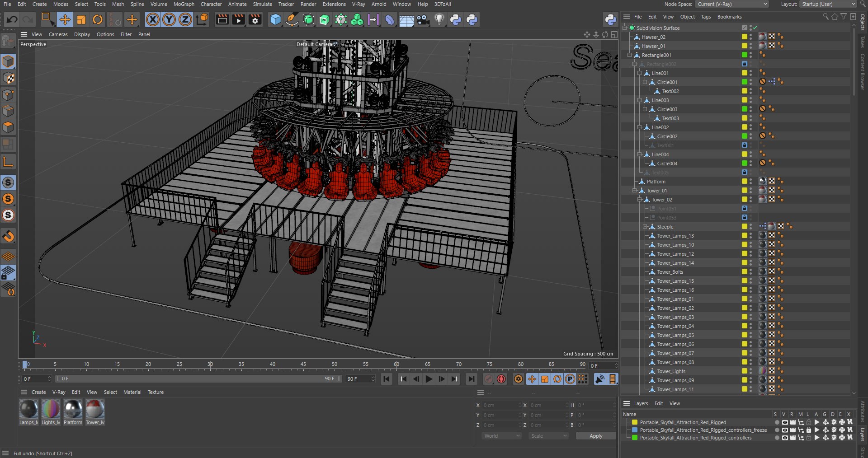
Task: Open the Layout dropdown
Action: pyautogui.click(x=828, y=4)
